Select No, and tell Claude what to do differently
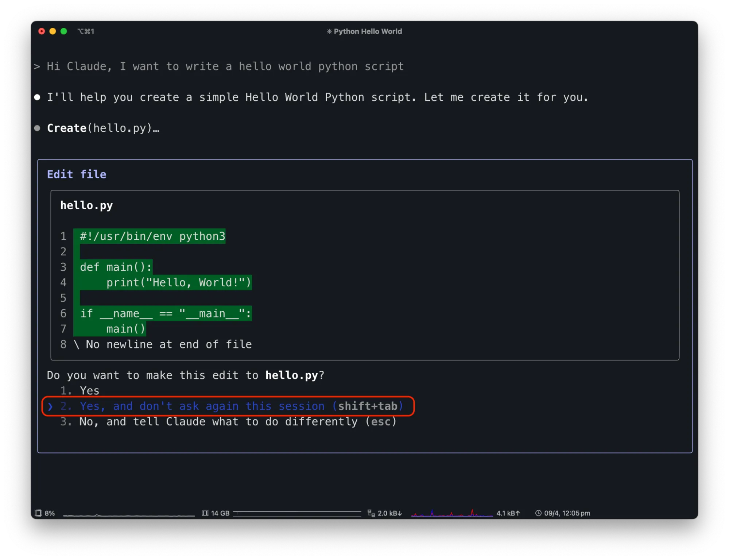 tap(237, 422)
